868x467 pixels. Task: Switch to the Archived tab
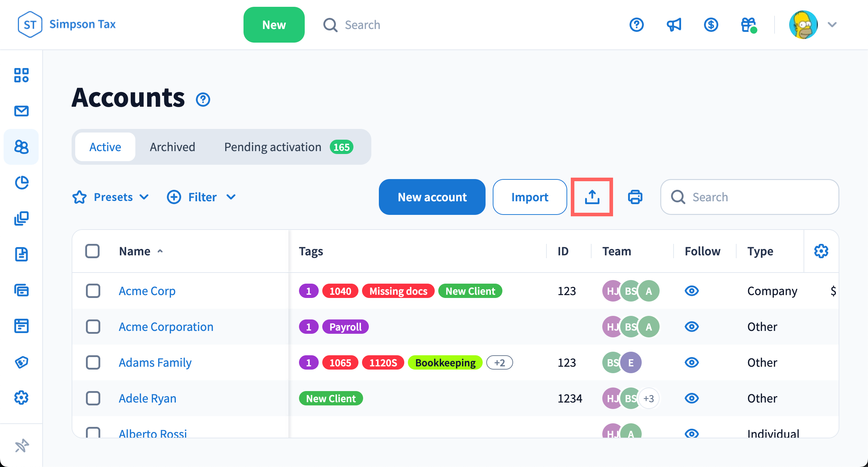coord(173,147)
